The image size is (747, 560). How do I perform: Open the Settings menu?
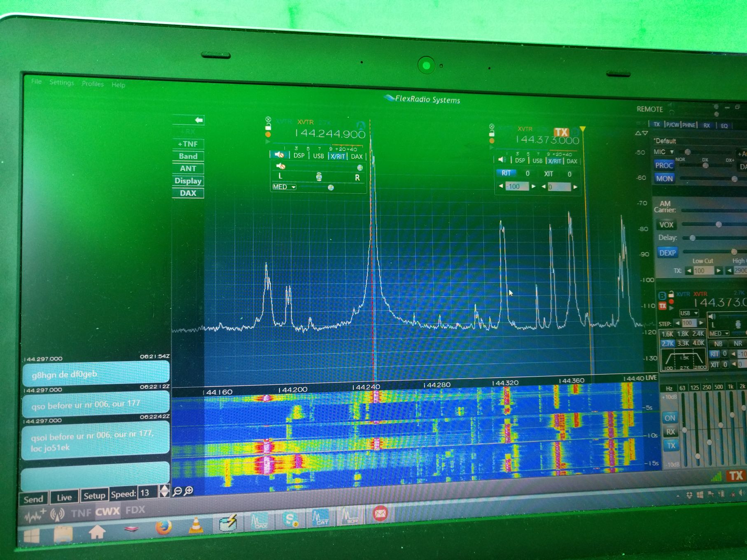click(62, 83)
